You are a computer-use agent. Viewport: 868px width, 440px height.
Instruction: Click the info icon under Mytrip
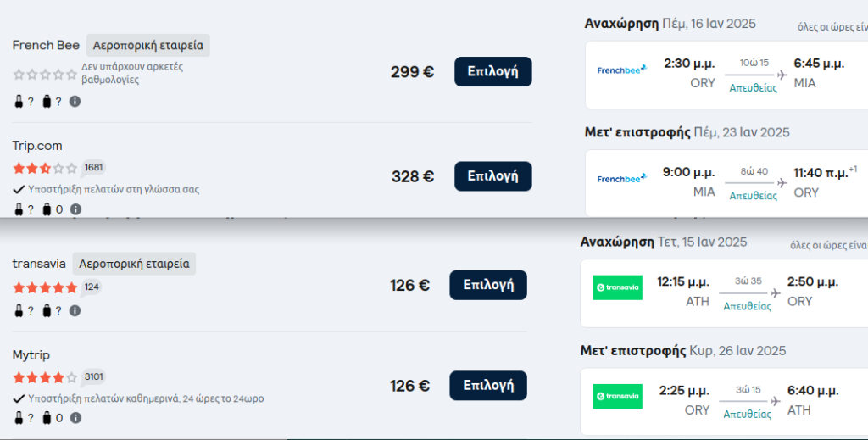point(75,418)
